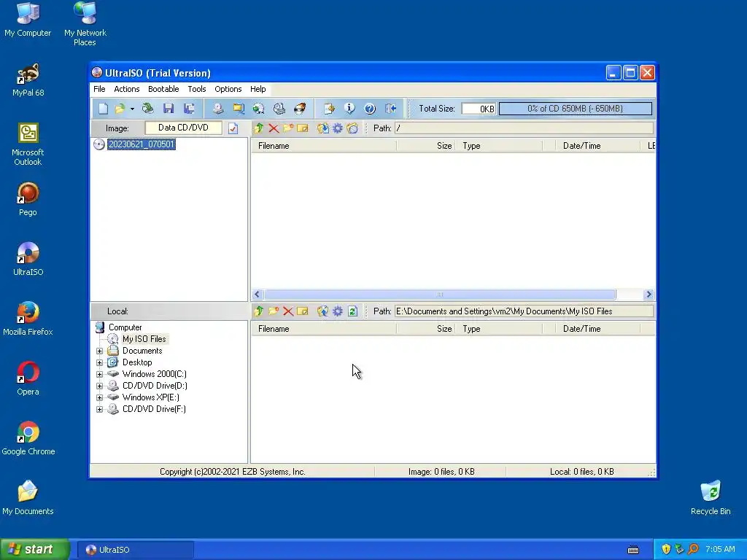This screenshot has width=747, height=560.
Task: Click the horizontal scrollbar thumb in image file list
Action: [x=440, y=295]
